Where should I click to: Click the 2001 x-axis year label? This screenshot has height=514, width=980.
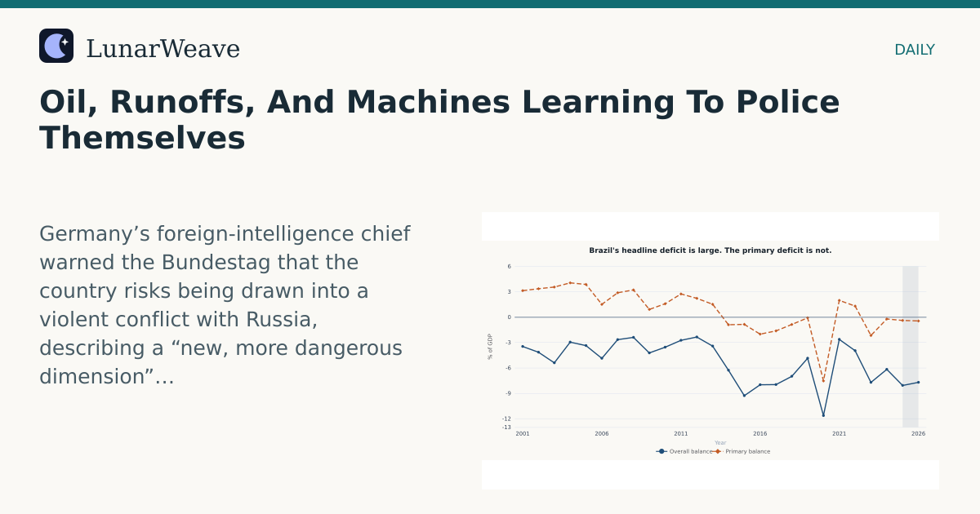pyautogui.click(x=523, y=434)
